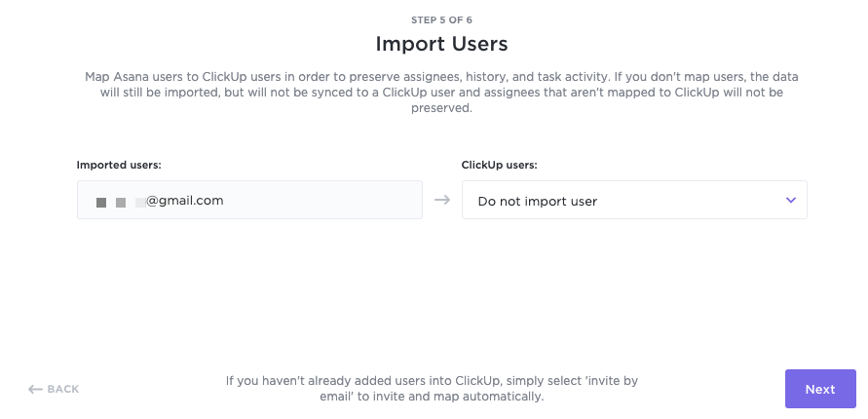Viewport: 868px width, 419px height.
Task: Click the left arrow icon beside BACK
Action: click(x=35, y=389)
